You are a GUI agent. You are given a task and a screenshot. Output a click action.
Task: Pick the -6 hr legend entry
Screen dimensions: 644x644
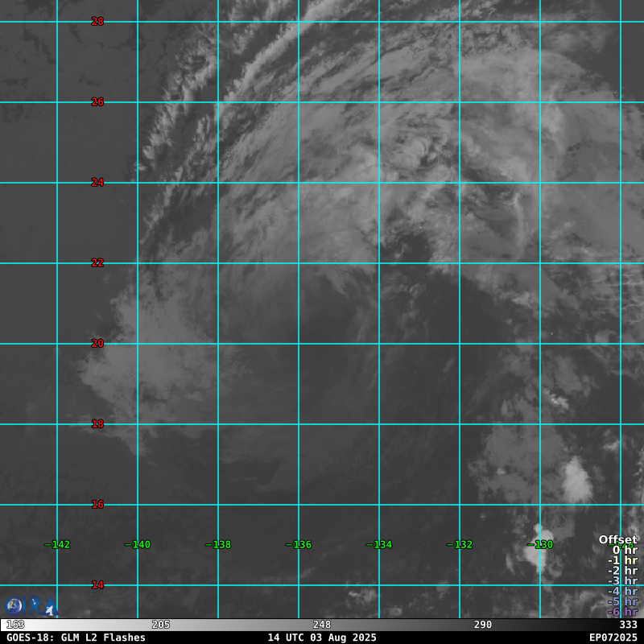[x=622, y=612]
